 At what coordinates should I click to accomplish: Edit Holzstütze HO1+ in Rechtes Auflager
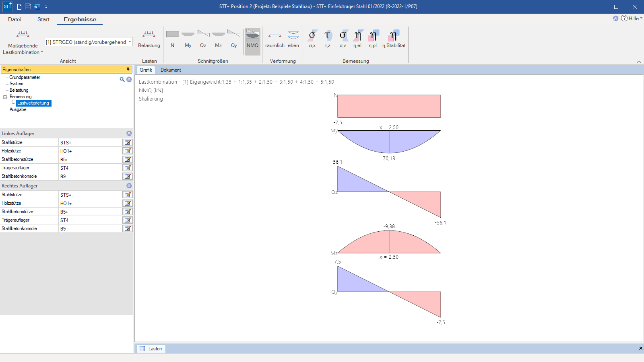pyautogui.click(x=128, y=203)
